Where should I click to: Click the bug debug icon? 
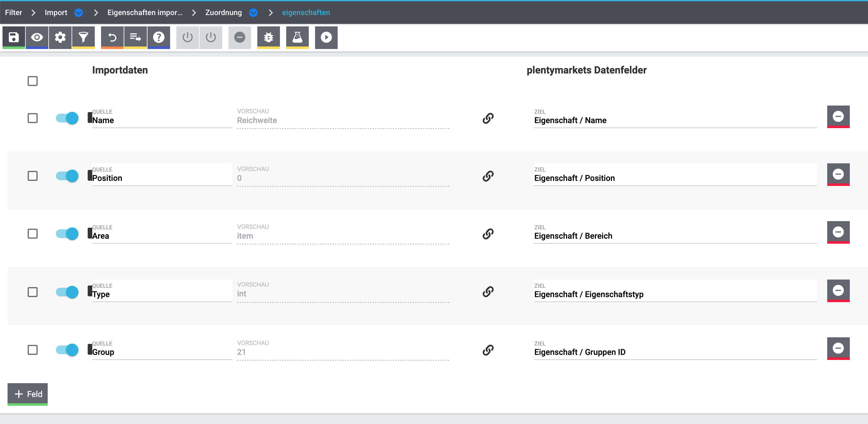268,37
